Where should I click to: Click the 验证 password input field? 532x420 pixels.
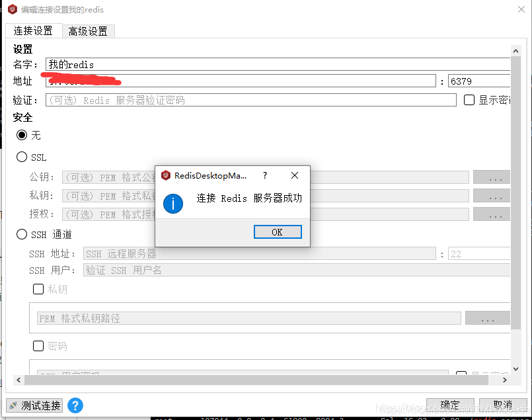click(251, 100)
